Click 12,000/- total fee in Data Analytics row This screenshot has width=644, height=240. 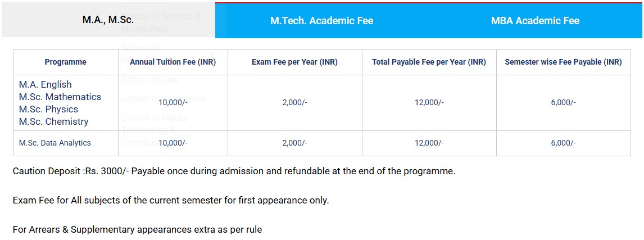(429, 143)
